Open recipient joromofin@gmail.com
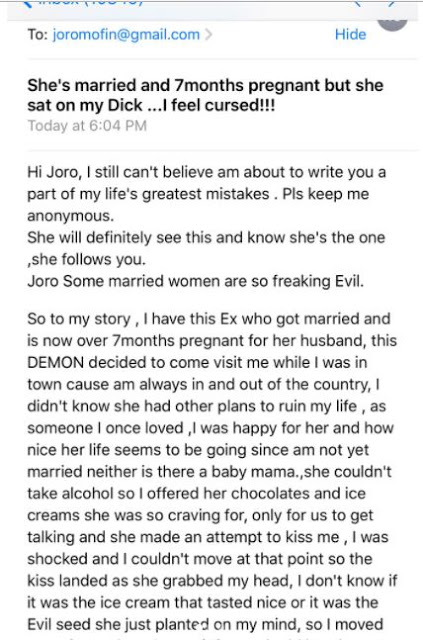423x640 pixels. (x=126, y=34)
